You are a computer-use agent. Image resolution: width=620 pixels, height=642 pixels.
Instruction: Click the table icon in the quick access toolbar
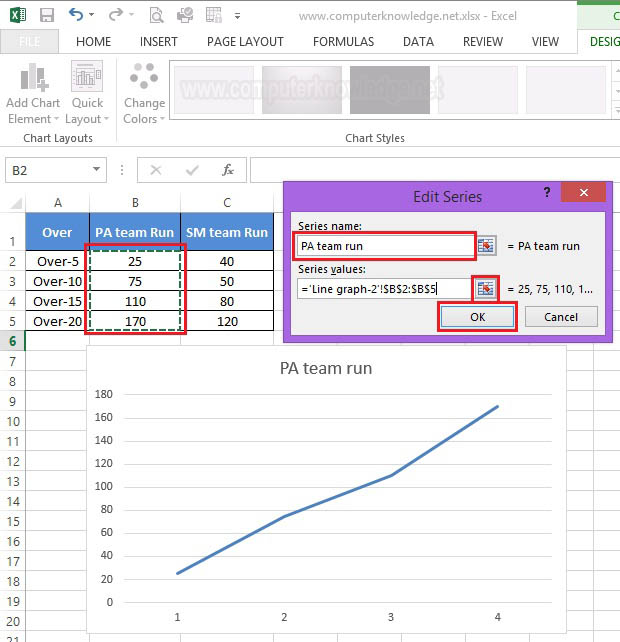(x=214, y=15)
